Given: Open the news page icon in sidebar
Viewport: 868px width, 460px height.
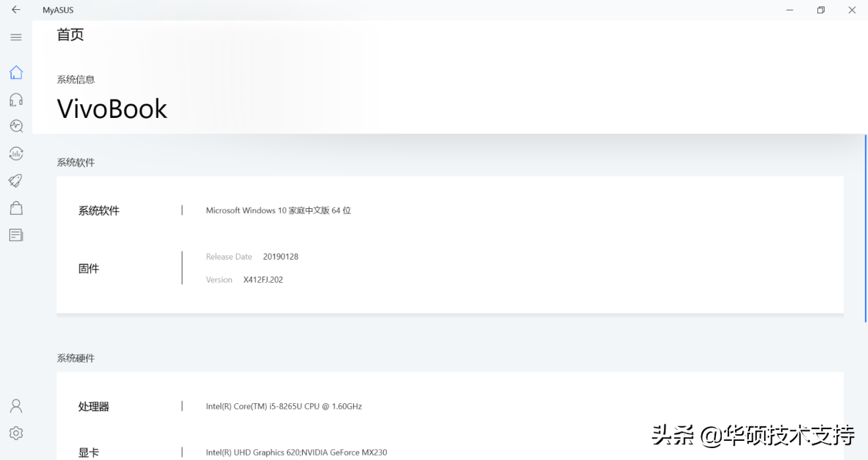Looking at the screenshot, I should [x=16, y=235].
